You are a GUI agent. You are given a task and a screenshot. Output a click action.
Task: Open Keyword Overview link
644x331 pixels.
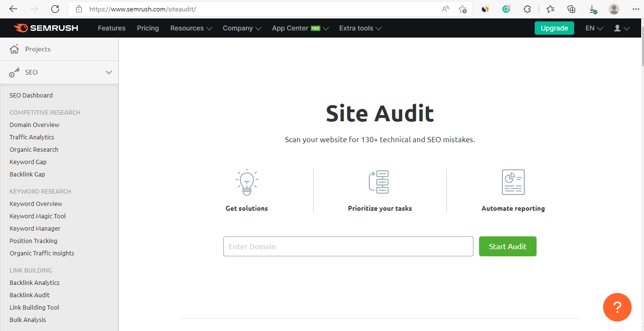36,204
